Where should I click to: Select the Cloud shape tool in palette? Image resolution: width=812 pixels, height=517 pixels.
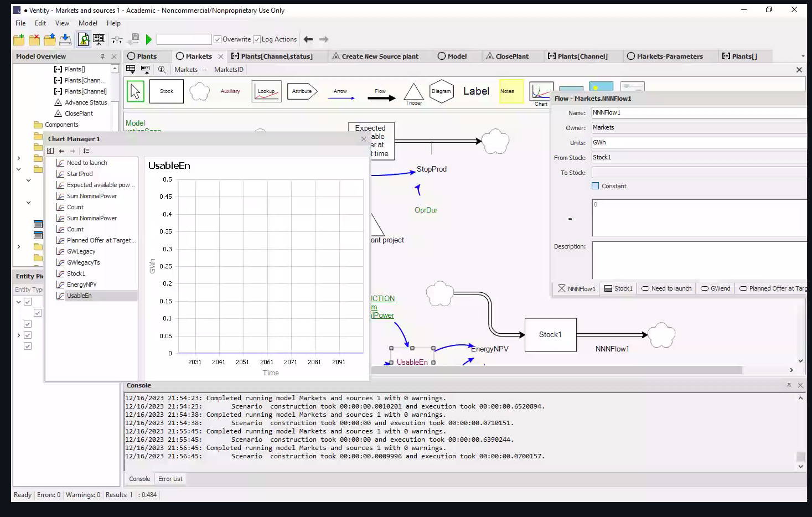click(199, 91)
